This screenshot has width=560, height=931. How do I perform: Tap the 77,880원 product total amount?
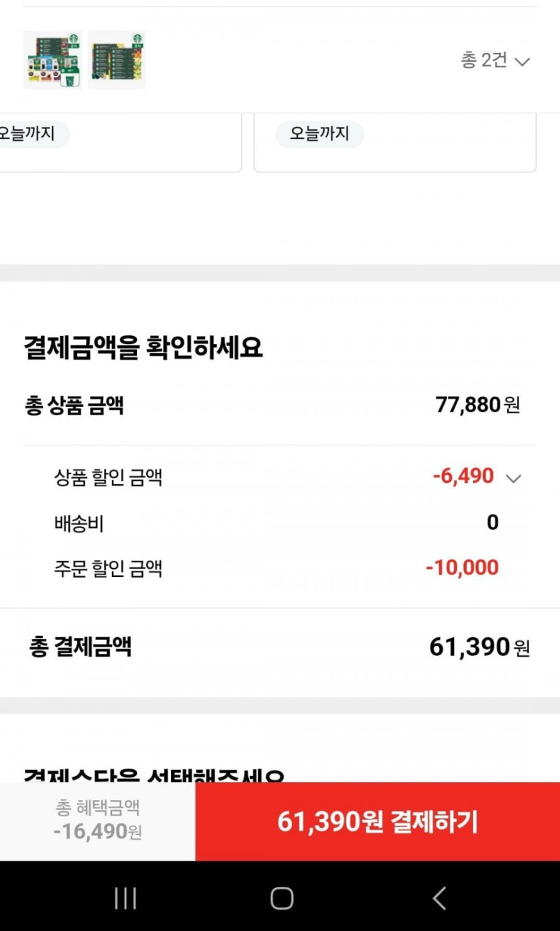(477, 405)
